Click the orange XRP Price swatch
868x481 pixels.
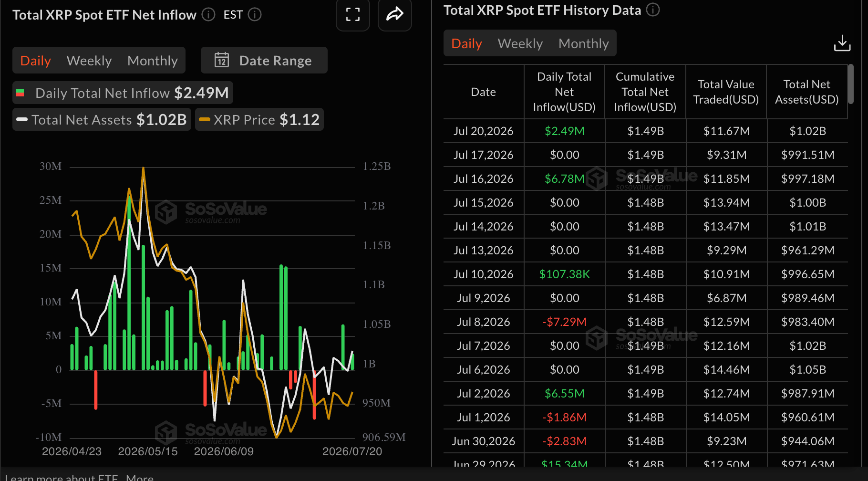click(x=205, y=119)
